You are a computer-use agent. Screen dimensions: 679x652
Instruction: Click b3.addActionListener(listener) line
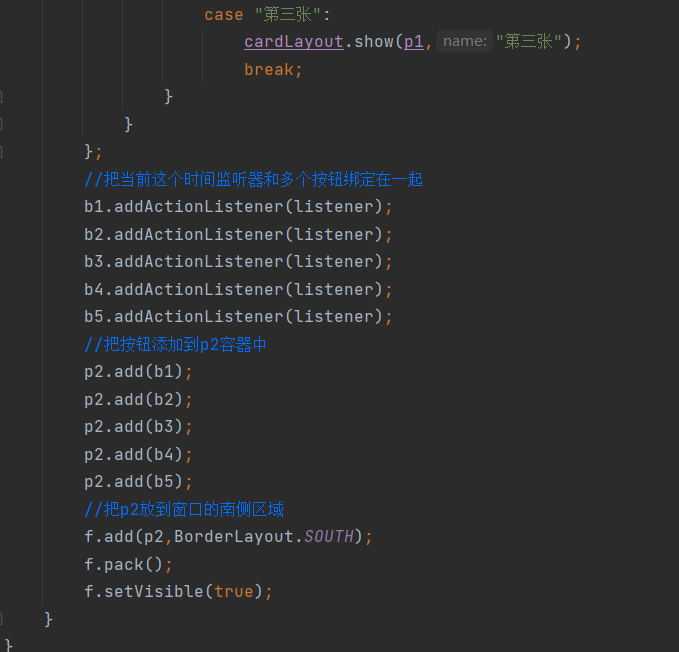238,261
